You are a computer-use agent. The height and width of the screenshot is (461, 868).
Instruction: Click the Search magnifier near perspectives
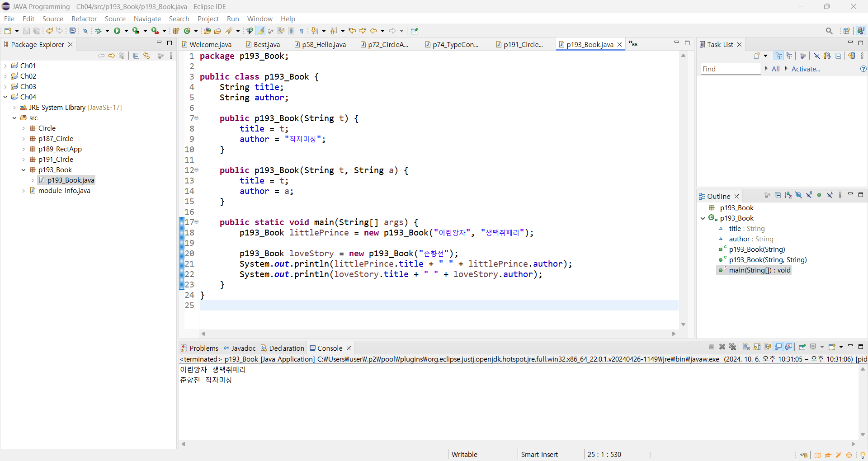(x=829, y=31)
